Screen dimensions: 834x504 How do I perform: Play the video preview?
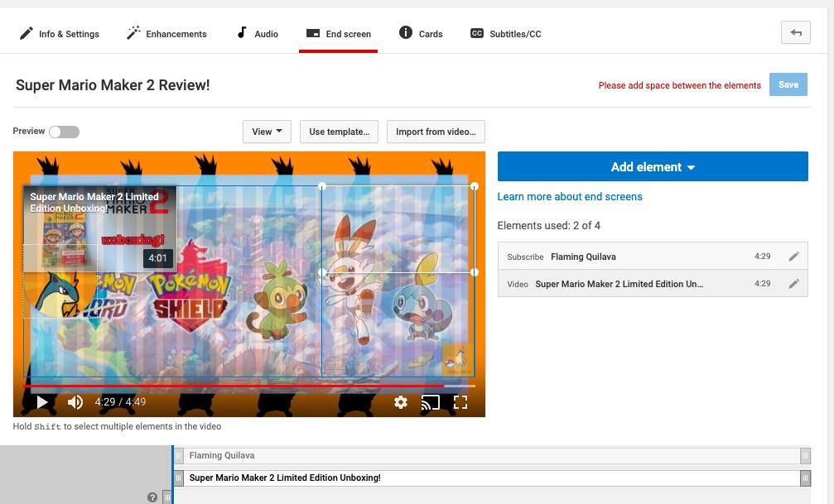(x=42, y=402)
